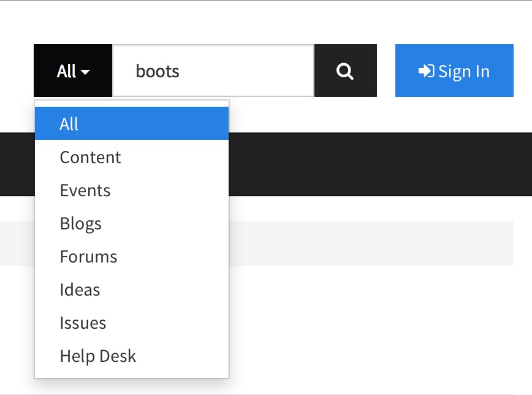The width and height of the screenshot is (532, 395).
Task: Toggle the All search category dropdown button
Action: click(73, 71)
